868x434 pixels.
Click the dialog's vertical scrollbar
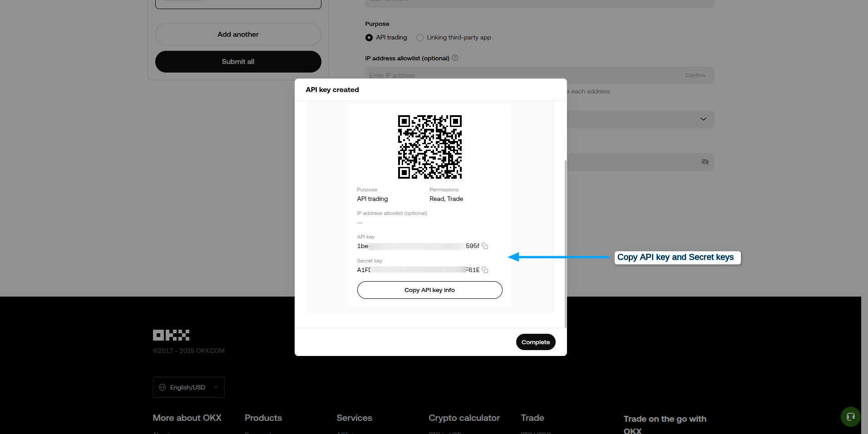(565, 243)
